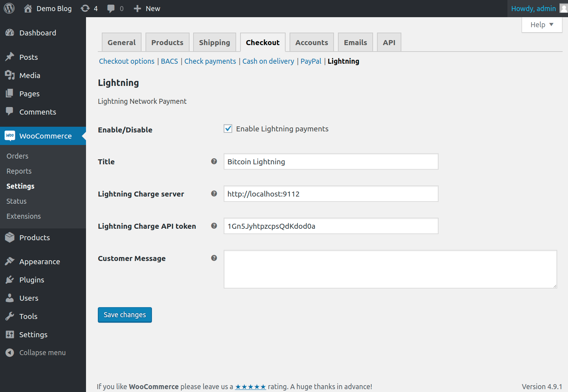The image size is (568, 392).
Task: Switch to the Shipping tab
Action: pos(214,43)
